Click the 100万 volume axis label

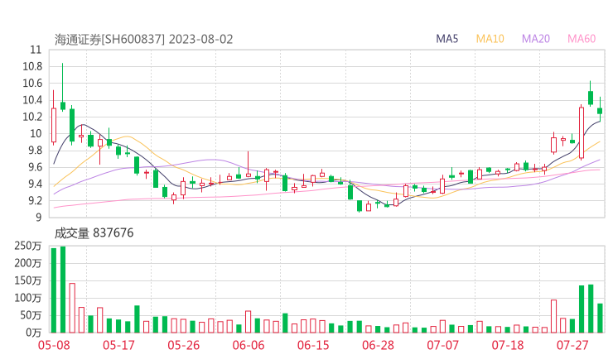tap(28, 298)
